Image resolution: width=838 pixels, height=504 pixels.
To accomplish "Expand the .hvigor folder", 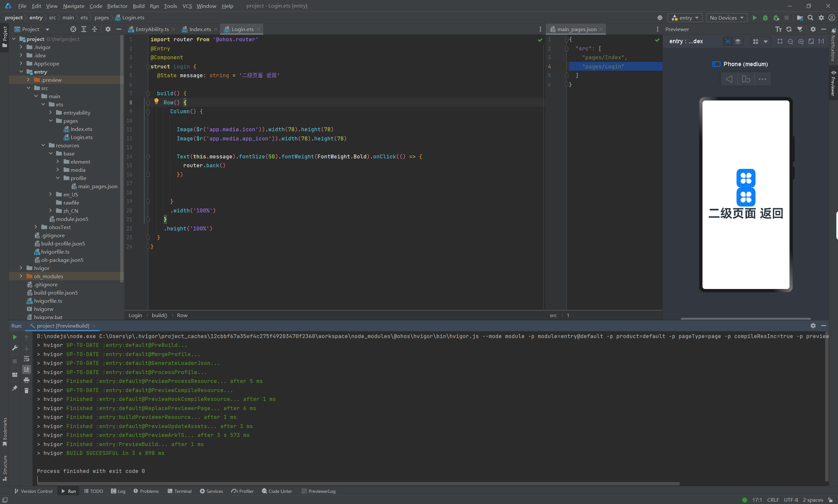I will click(x=21, y=47).
